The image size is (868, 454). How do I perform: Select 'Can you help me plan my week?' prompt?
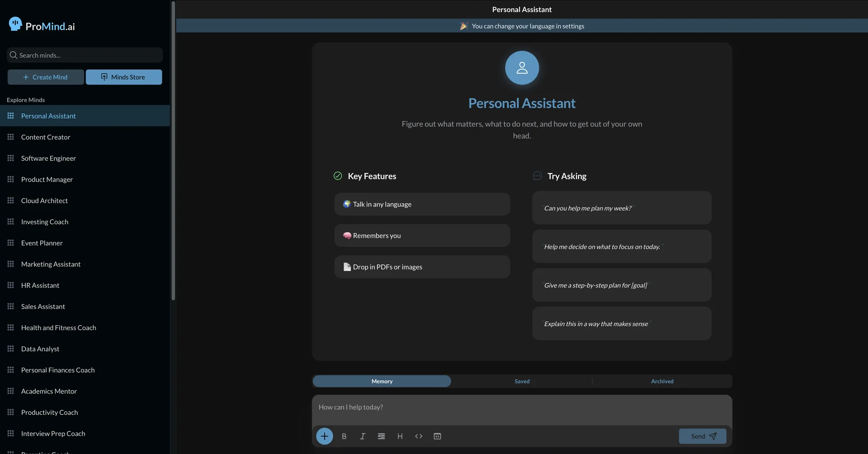pyautogui.click(x=622, y=208)
